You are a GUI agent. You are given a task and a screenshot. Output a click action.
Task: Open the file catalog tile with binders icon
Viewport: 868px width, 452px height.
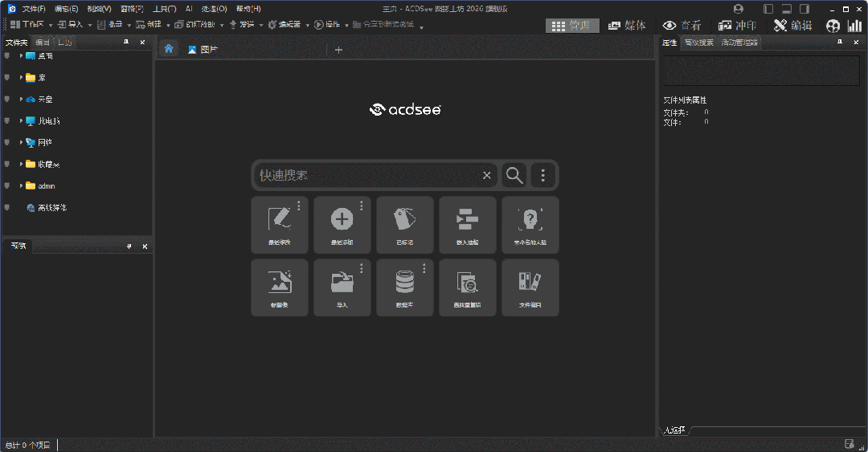(530, 287)
